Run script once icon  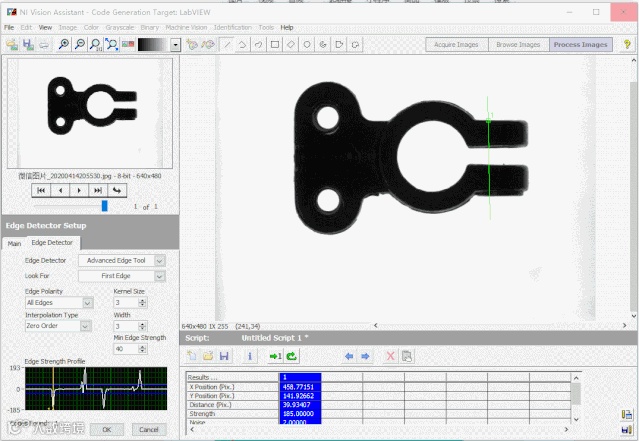(275, 356)
